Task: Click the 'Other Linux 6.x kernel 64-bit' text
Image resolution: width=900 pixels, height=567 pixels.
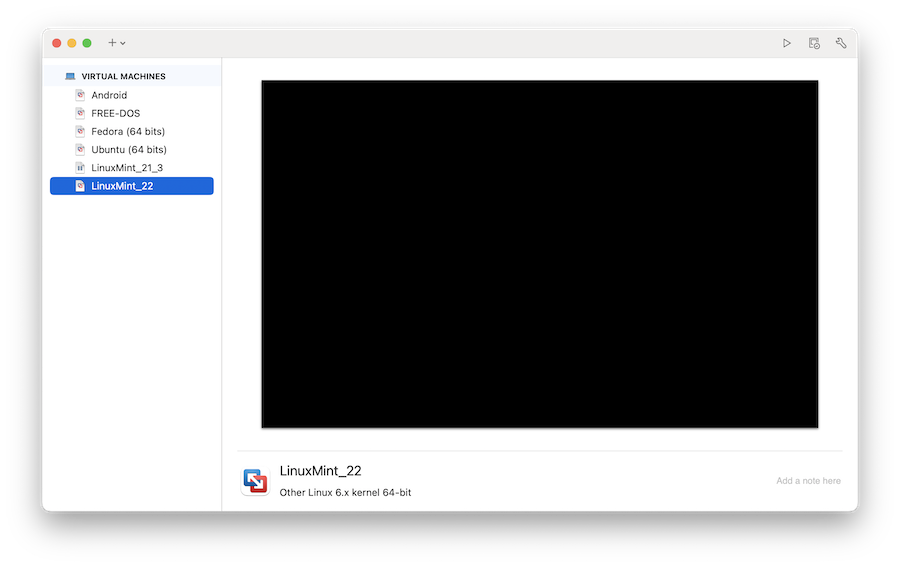Action: [x=345, y=493]
